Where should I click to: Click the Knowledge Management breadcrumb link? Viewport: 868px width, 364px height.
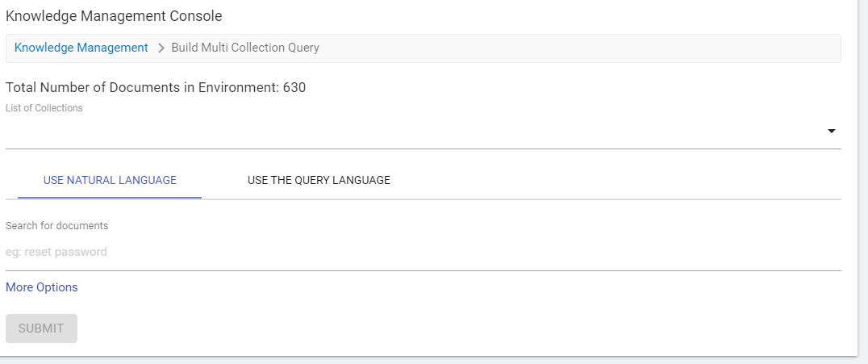coord(81,48)
